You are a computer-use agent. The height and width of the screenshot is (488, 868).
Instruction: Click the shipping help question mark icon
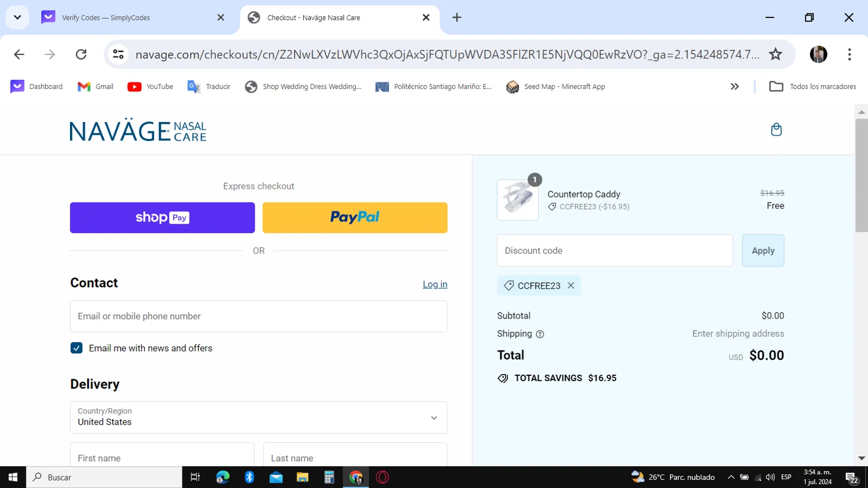[540, 334]
